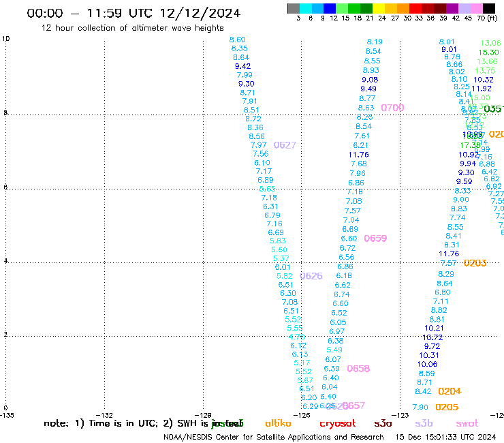Click wave height value 17.38
Screen dimensions: 504x443
(x=470, y=145)
